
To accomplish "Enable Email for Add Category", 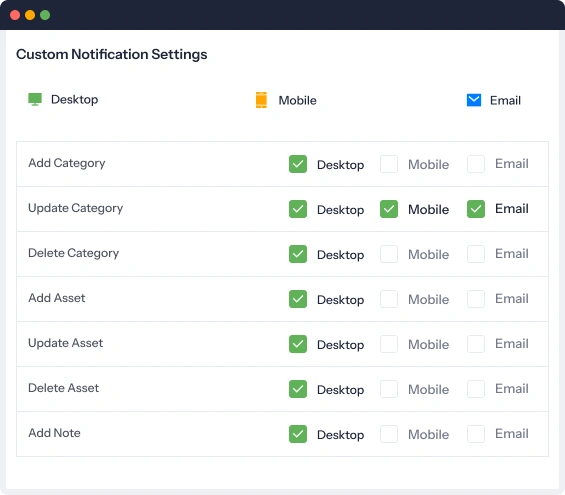I will (476, 164).
